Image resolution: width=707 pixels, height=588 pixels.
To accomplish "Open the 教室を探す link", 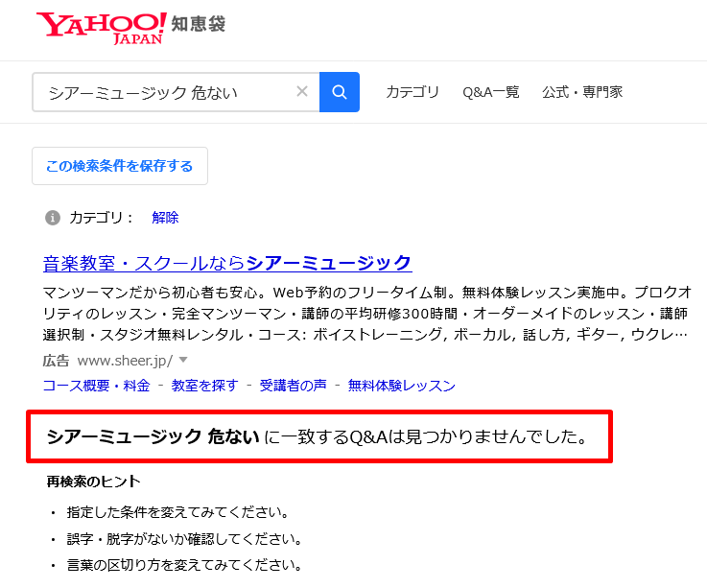I will (204, 386).
